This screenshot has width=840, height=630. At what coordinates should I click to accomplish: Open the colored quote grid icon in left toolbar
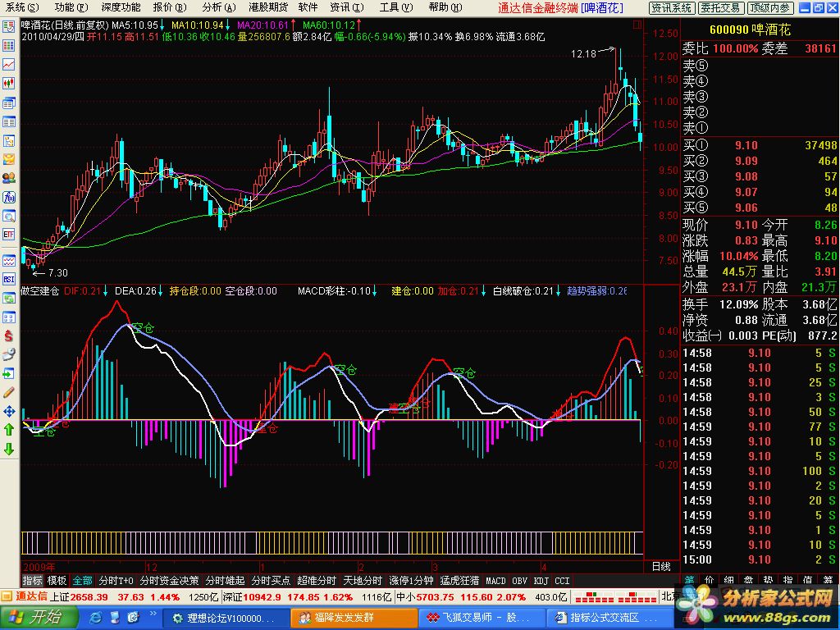pos(8,46)
